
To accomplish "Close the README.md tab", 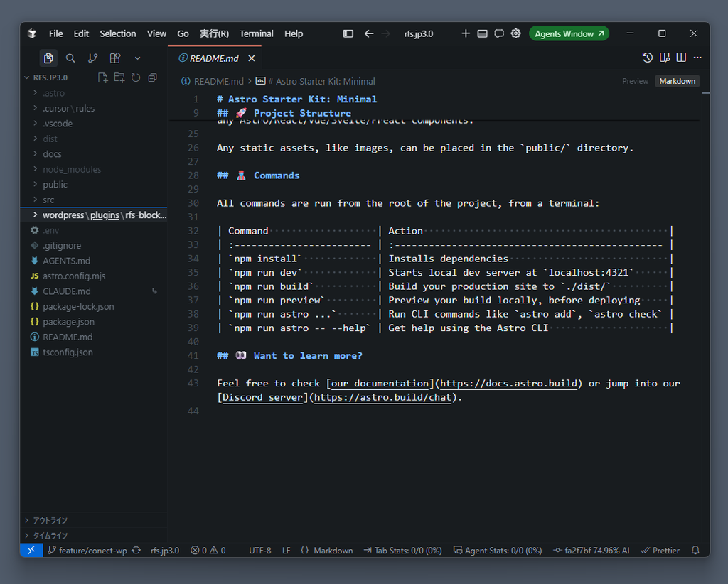I will 251,58.
